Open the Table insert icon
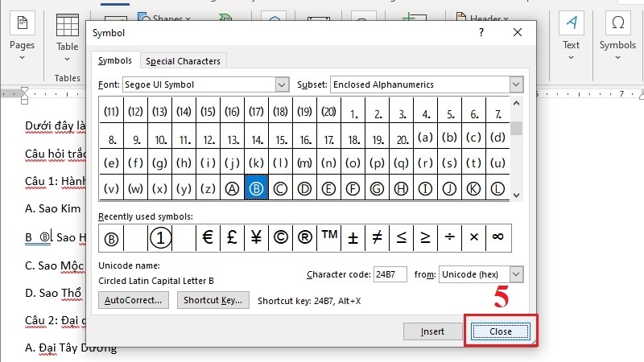The width and height of the screenshot is (644, 362). [68, 26]
